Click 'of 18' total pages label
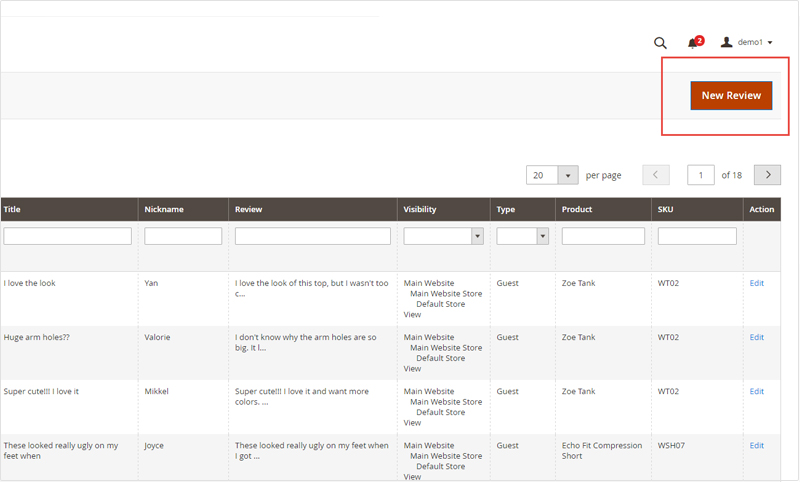 click(x=732, y=175)
